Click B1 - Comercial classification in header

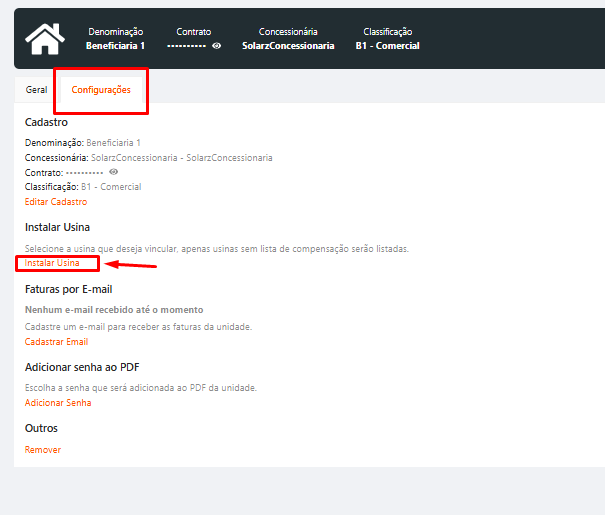click(387, 46)
